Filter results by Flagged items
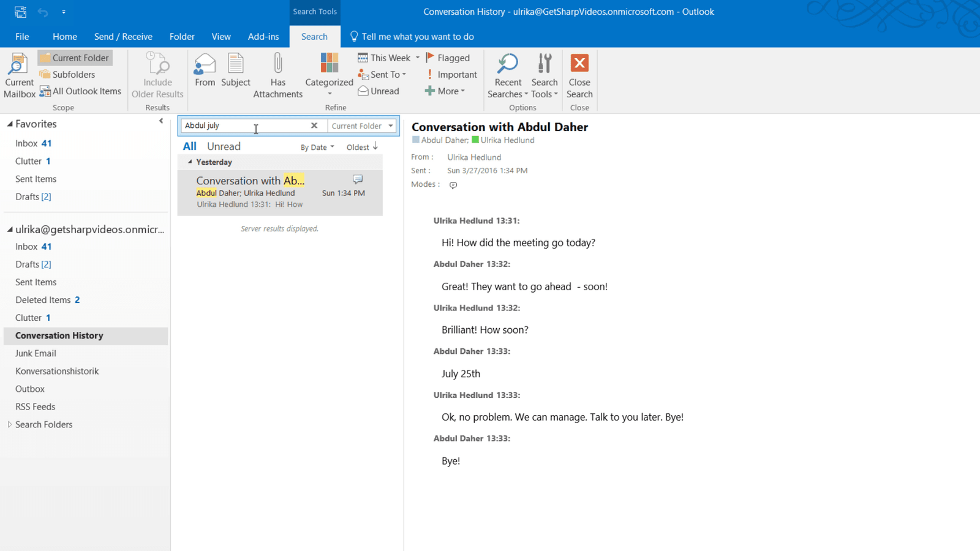Viewport: 980px width, 551px height. (x=448, y=58)
